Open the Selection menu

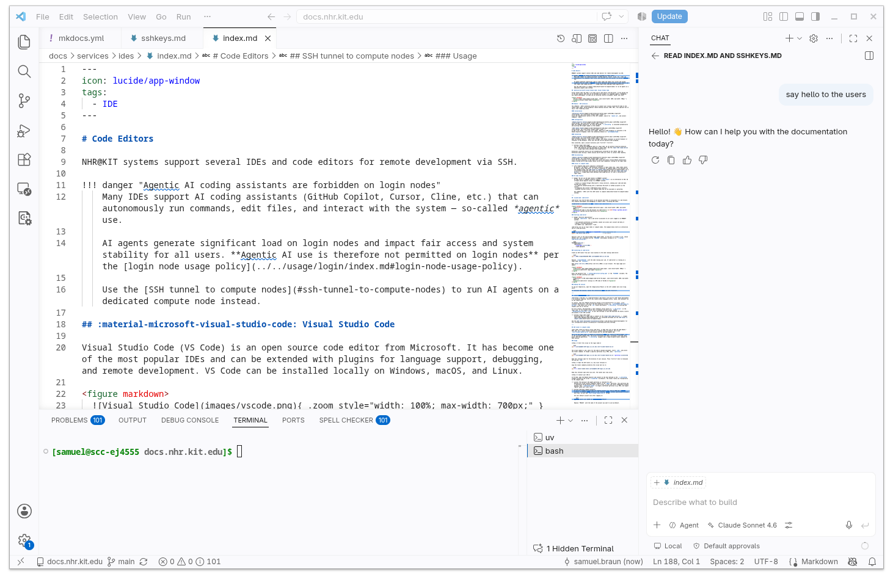100,16
